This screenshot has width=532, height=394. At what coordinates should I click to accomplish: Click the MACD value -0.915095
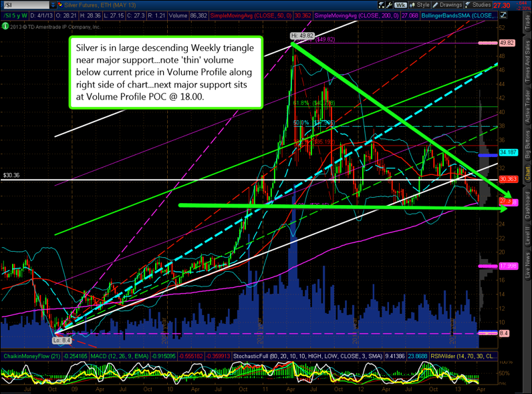pyautogui.click(x=163, y=357)
